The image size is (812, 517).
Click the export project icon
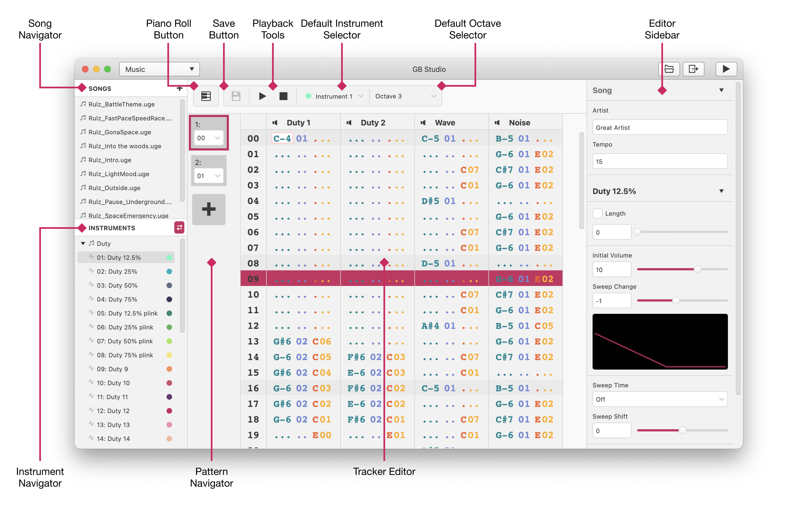693,69
